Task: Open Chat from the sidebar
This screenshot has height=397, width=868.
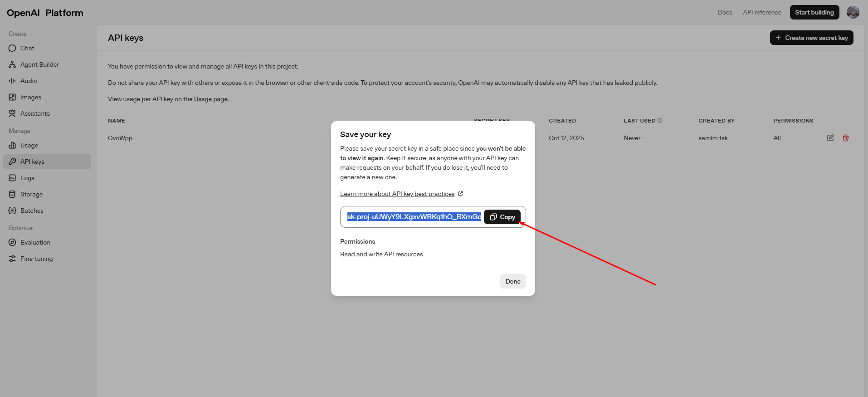Action: click(27, 48)
